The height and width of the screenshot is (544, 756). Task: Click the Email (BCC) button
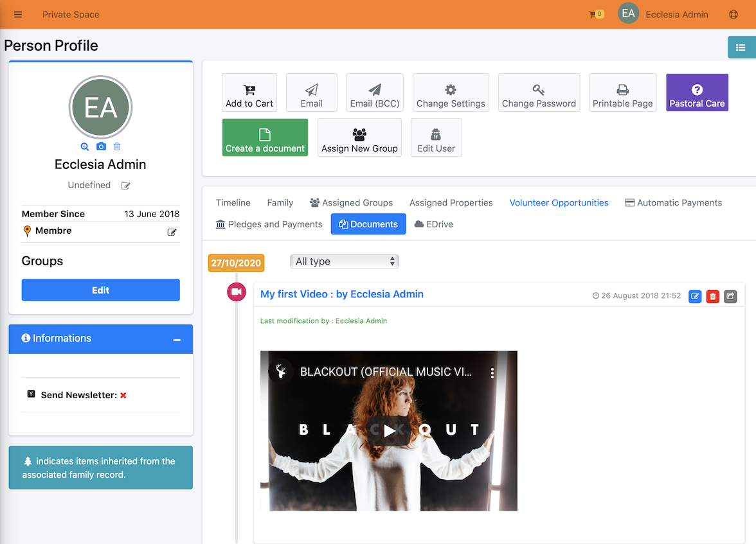375,92
